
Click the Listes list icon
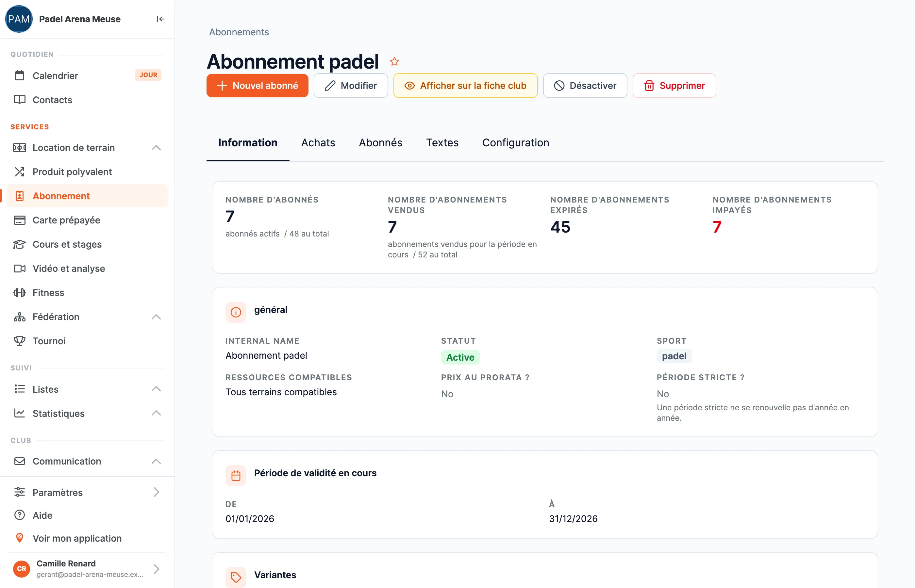[20, 389]
